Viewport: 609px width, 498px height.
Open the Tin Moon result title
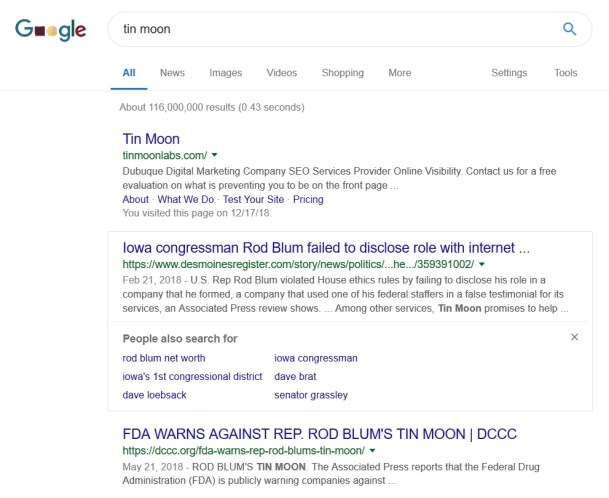[151, 139]
